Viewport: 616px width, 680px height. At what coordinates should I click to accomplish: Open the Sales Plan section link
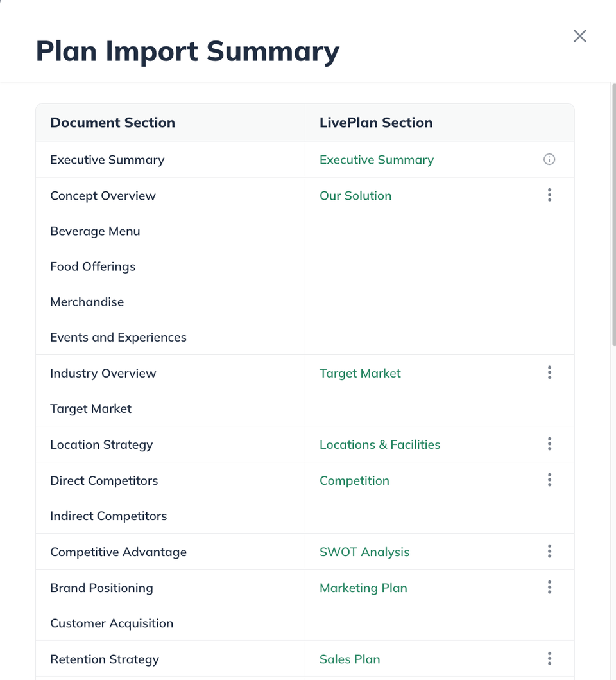point(350,659)
